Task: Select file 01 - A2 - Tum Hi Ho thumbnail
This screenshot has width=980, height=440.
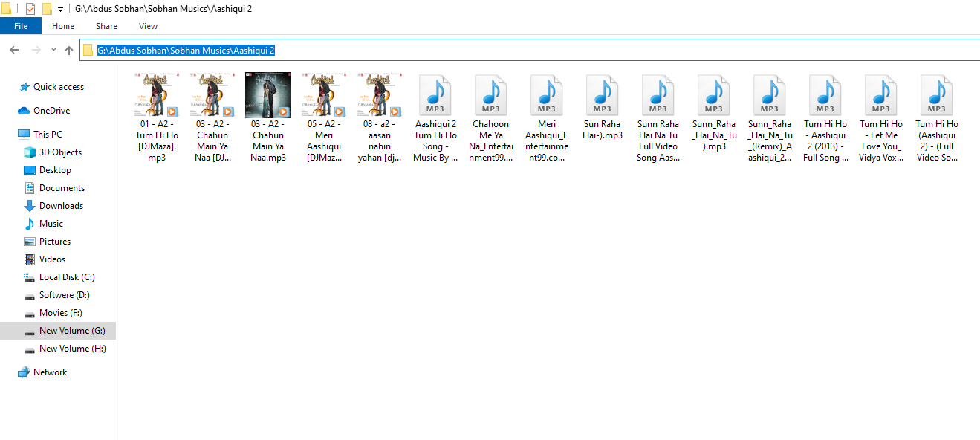Action: pos(158,94)
